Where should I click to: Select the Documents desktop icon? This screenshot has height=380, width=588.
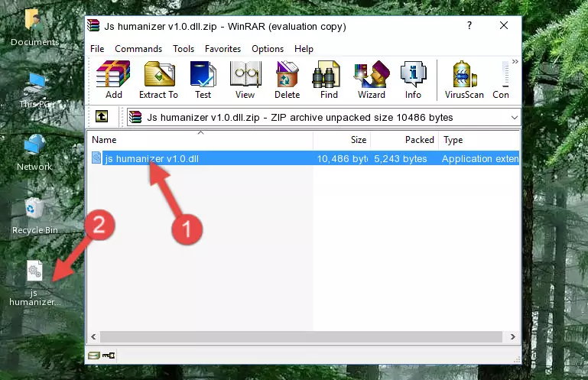coord(35,29)
